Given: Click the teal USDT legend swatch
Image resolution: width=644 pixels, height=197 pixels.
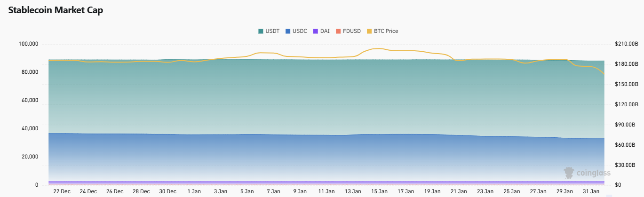Looking at the screenshot, I should pos(261,31).
